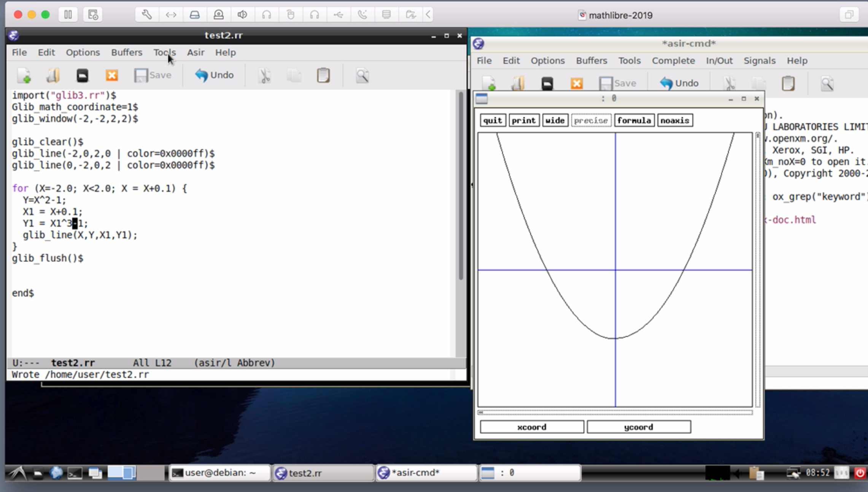Image resolution: width=868 pixels, height=492 pixels.
Task: Toggle the noaxis button in the plot window
Action: tap(675, 121)
